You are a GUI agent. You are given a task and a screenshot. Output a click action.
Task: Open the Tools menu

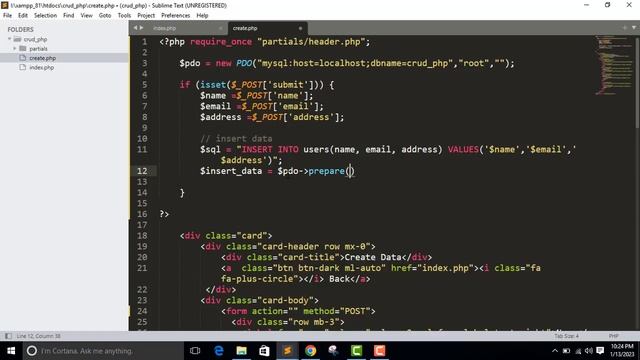pyautogui.click(x=124, y=16)
